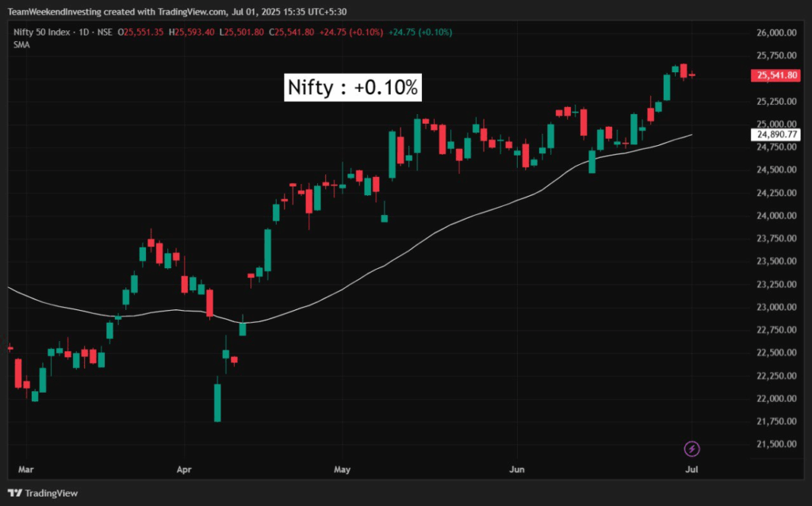The height and width of the screenshot is (506, 812).
Task: Click the Nifty 50 Index symbol title
Action: 41,32
